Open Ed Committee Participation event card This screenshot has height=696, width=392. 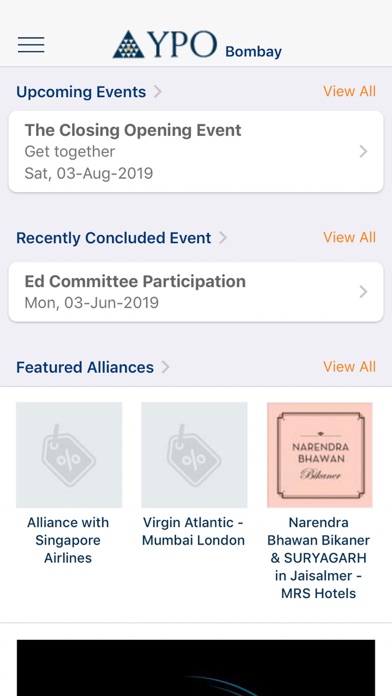point(196,292)
